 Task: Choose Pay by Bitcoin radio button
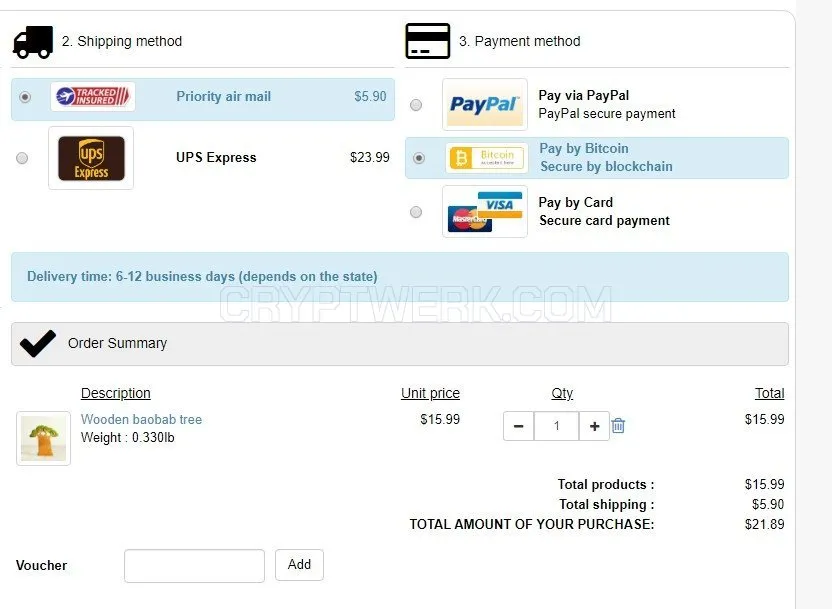coord(419,158)
